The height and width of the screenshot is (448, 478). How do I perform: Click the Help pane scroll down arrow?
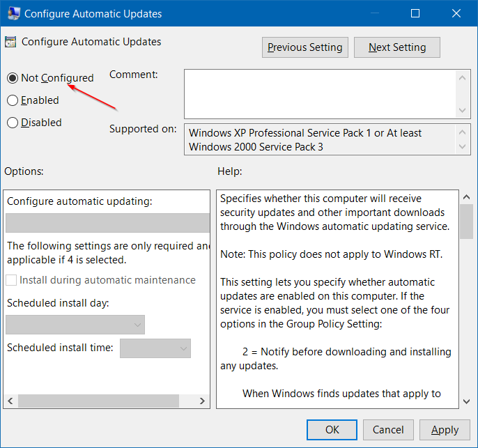[x=466, y=401]
